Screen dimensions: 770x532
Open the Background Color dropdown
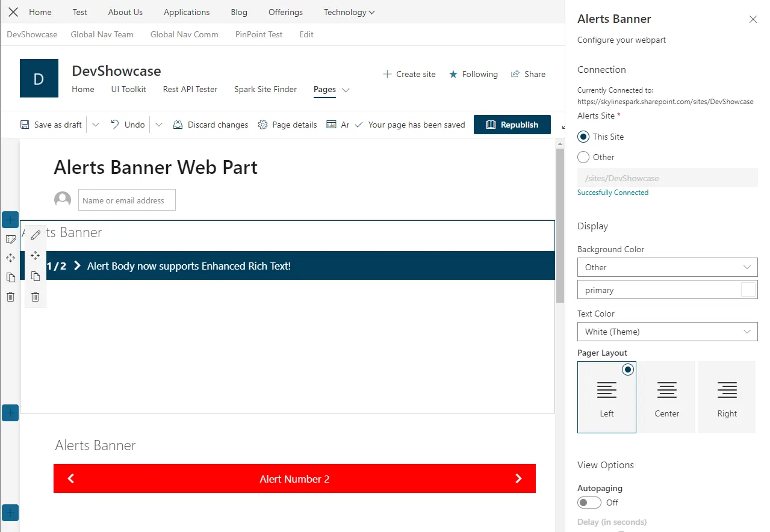tap(667, 267)
